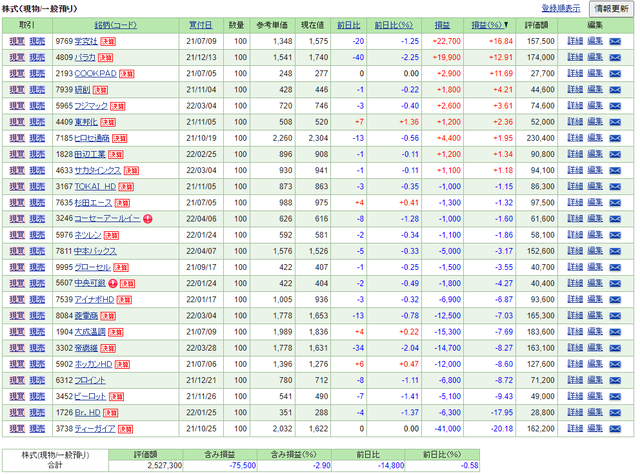Sort table by 銘柄(コード) header

coord(116,25)
